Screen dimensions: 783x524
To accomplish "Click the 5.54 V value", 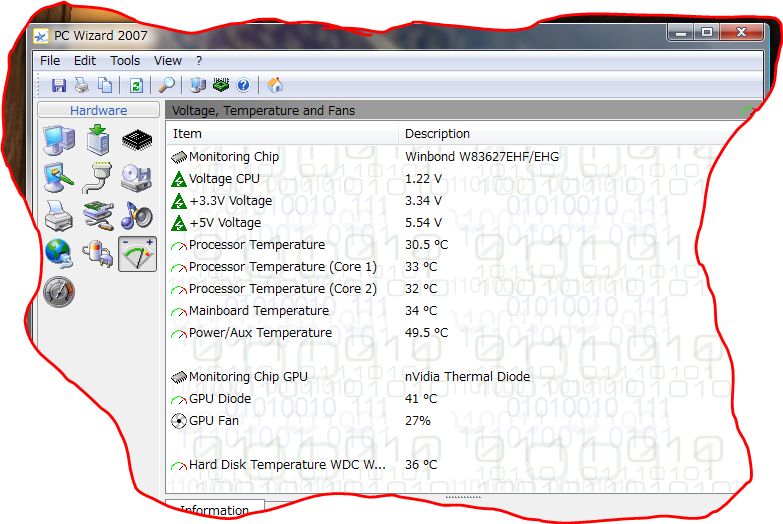I will click(x=423, y=222).
